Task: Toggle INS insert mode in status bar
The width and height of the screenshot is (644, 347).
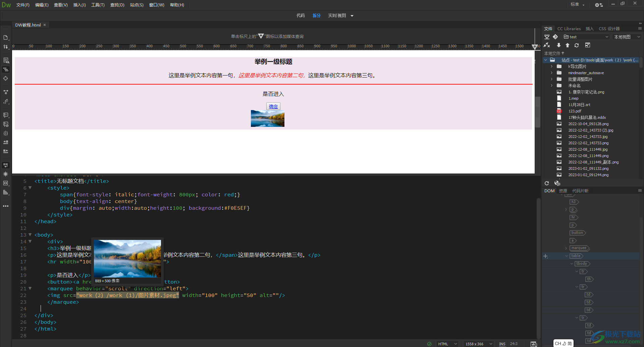Action: pyautogui.click(x=502, y=344)
